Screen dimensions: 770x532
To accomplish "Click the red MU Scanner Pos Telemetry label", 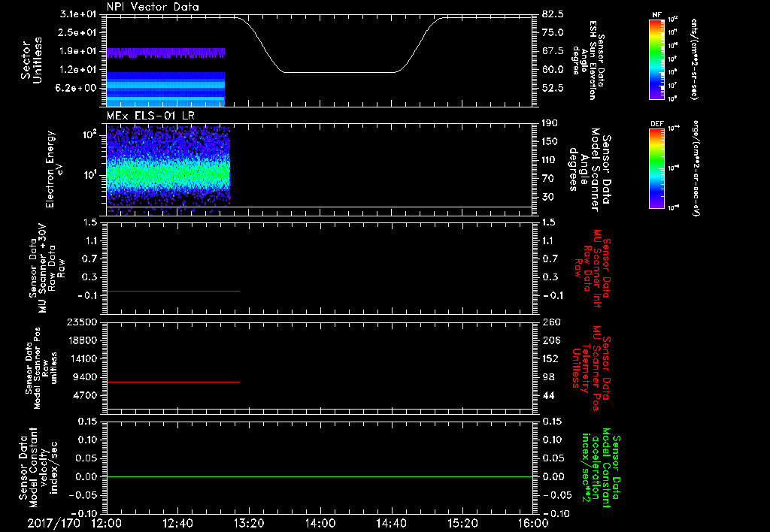I will tap(592, 368).
